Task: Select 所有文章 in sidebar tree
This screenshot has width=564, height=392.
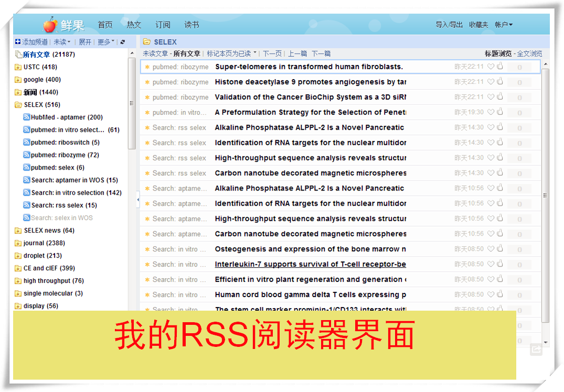Action: click(x=36, y=55)
